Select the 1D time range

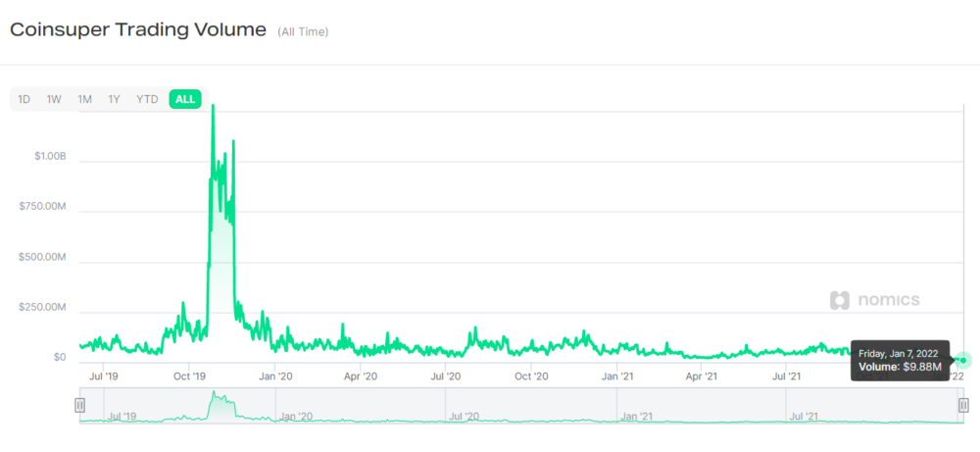point(24,99)
